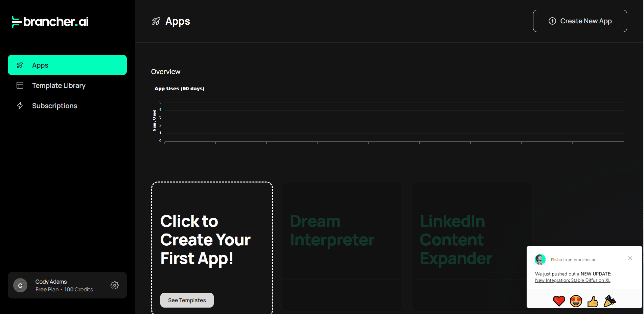Click the rocket icon in page header
The image size is (644, 314).
(x=156, y=21)
